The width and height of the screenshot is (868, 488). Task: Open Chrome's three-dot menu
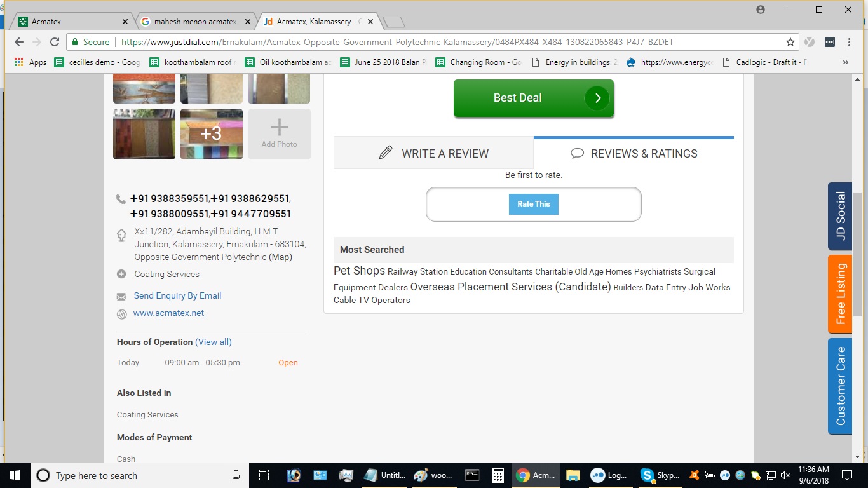tap(849, 42)
